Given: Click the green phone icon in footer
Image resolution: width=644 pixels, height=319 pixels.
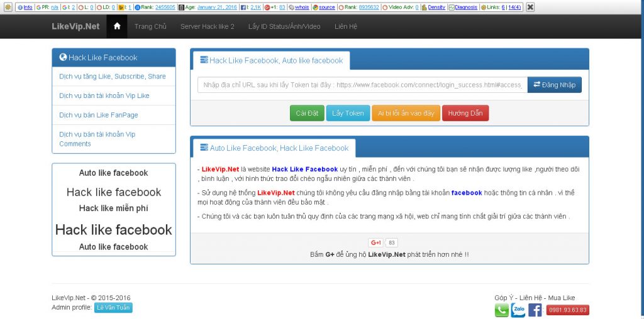Looking at the screenshot, I should pos(501,310).
